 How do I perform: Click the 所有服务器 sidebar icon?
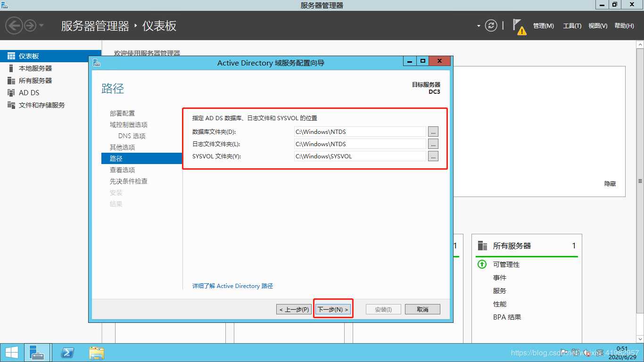(11, 81)
